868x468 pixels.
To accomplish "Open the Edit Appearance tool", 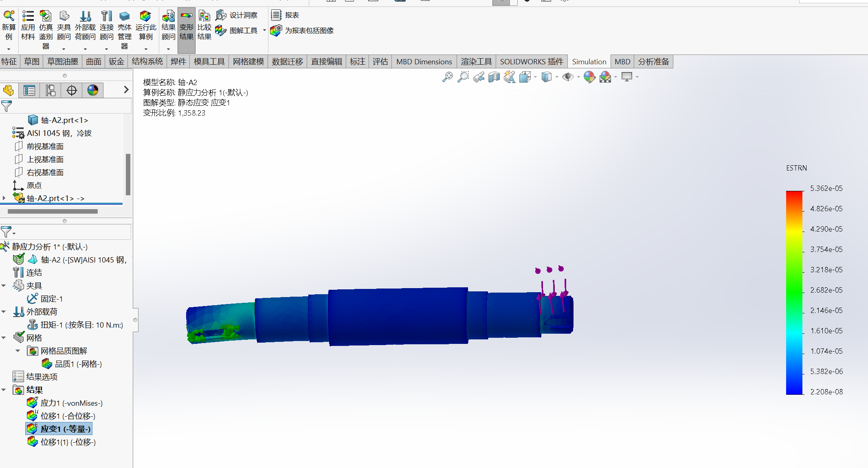I will coord(589,77).
